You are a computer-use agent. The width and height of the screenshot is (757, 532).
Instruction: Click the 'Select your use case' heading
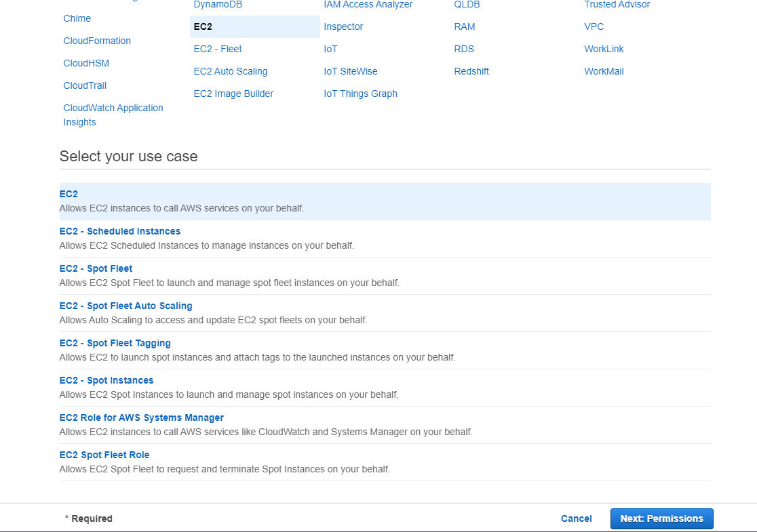click(128, 157)
